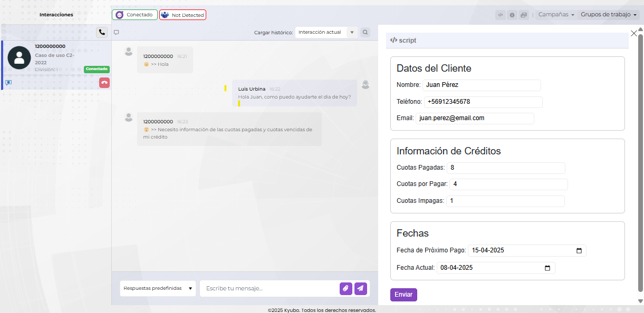Click the Escribe tu mensaje input field

click(269, 288)
